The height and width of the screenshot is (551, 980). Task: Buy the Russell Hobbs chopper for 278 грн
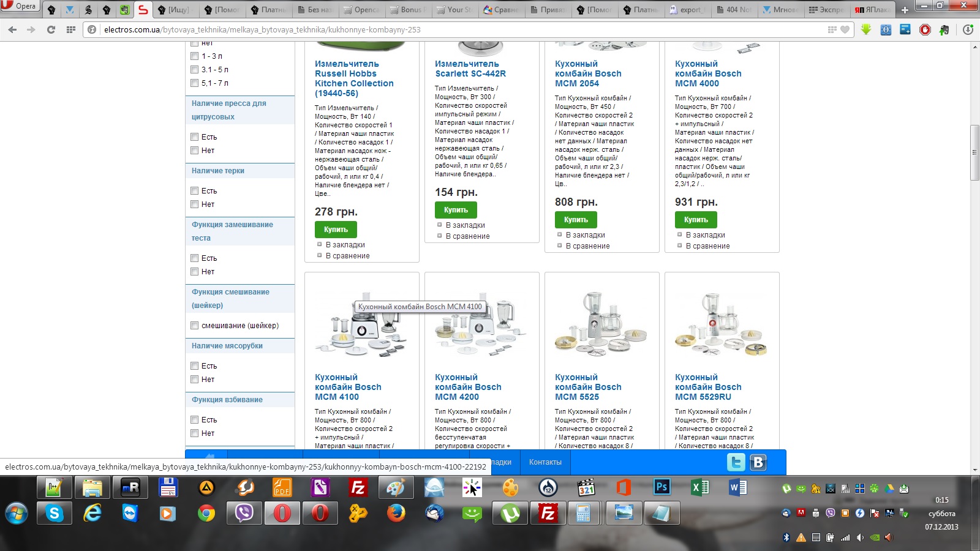336,230
